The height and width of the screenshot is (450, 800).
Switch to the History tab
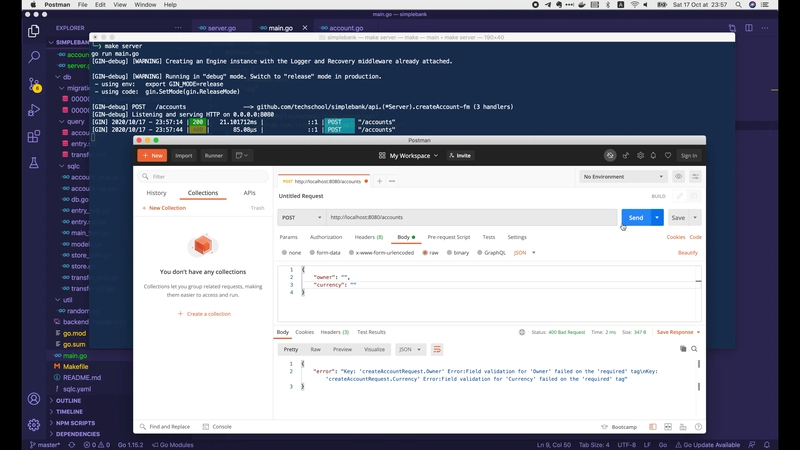(156, 193)
